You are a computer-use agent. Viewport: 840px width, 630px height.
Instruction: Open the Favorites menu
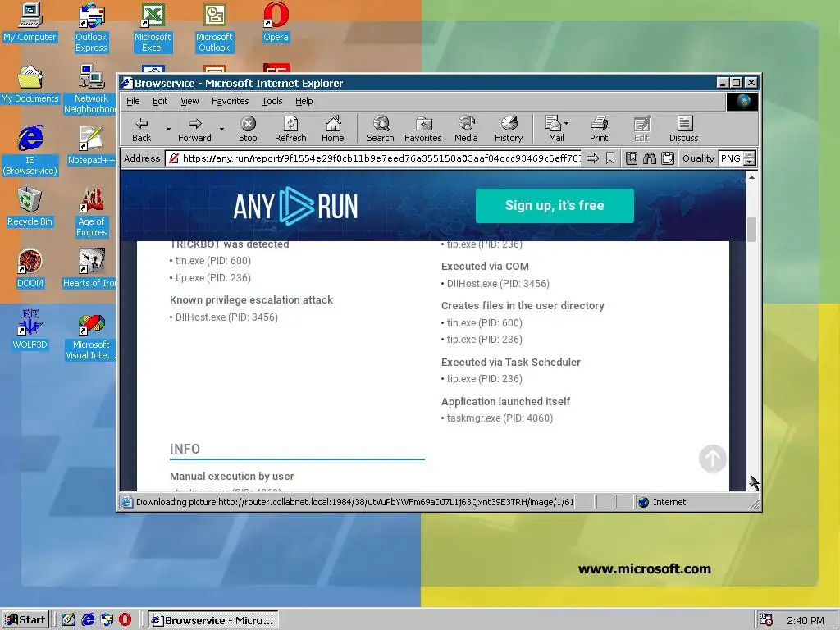[231, 101]
